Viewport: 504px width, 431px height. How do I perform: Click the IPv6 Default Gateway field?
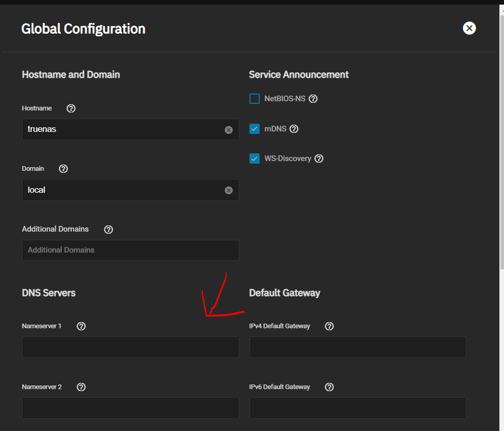[x=358, y=408]
